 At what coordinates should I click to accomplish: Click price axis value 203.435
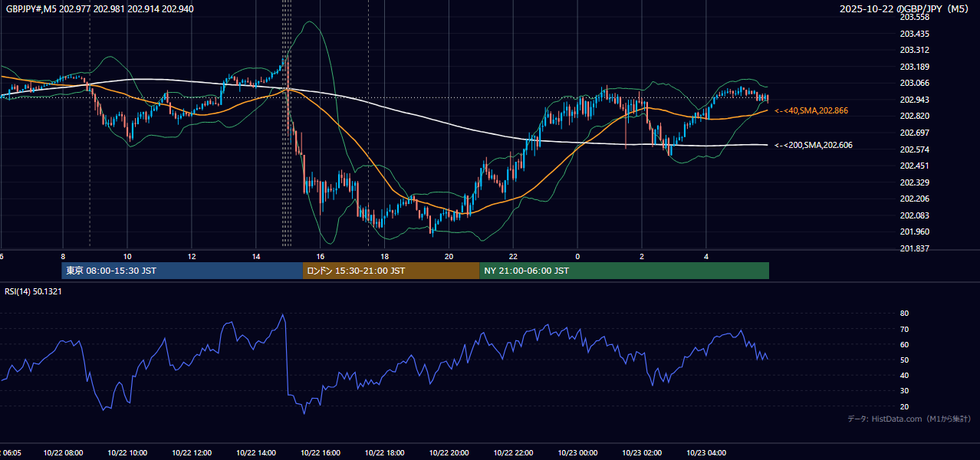point(914,34)
